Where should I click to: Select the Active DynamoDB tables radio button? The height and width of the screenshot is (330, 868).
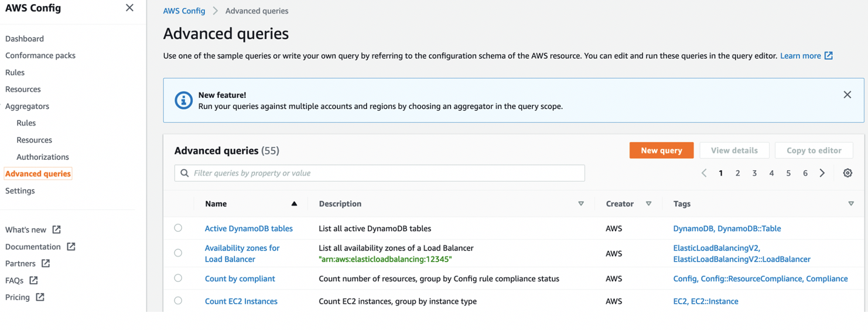tap(178, 228)
